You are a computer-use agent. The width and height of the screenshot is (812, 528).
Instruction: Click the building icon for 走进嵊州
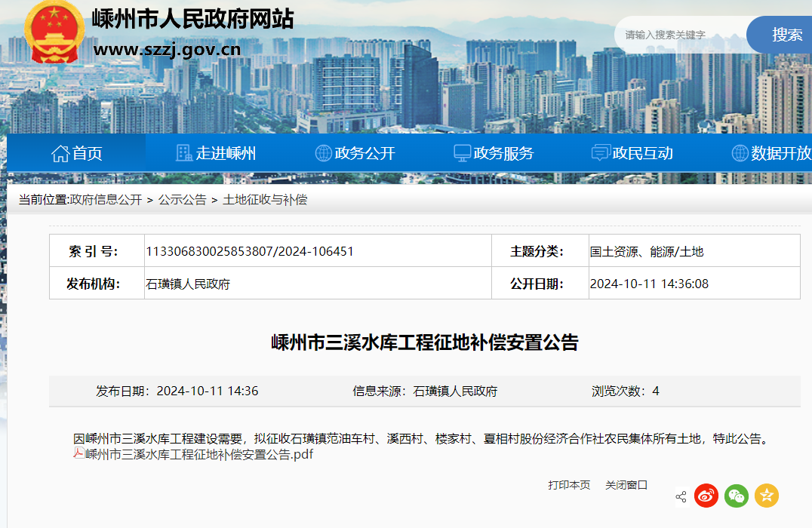tap(184, 154)
